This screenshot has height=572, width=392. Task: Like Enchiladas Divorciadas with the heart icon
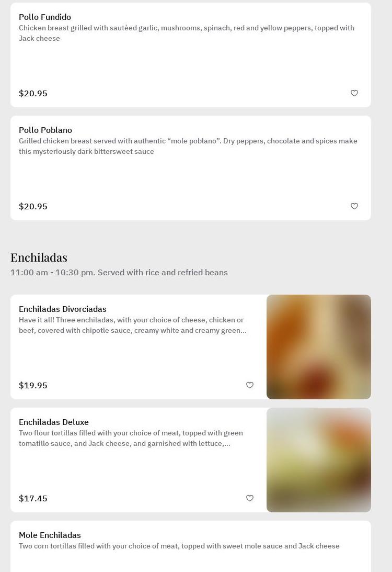[250, 385]
